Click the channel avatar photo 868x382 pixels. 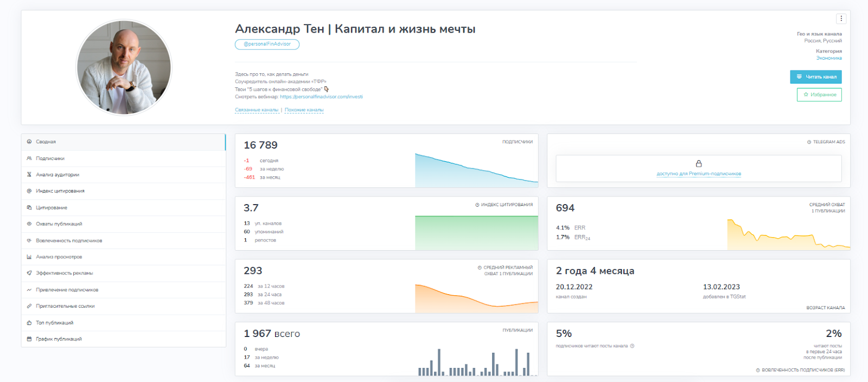(124, 68)
